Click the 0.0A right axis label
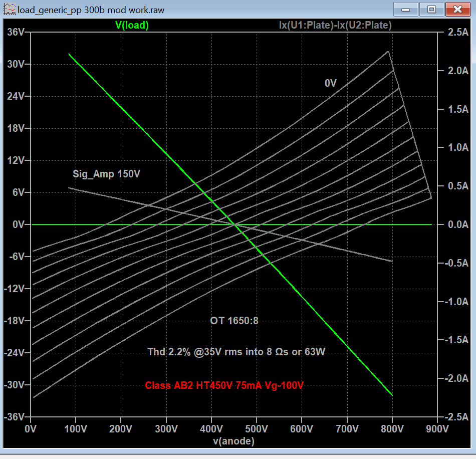476x459 pixels. coord(458,224)
